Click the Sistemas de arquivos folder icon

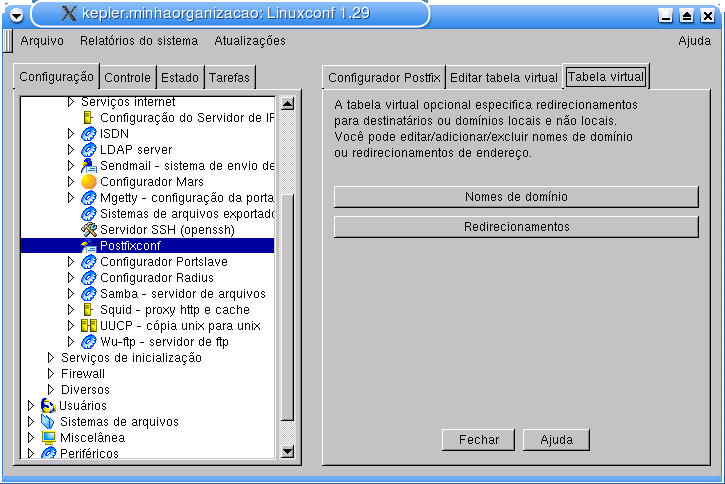click(48, 422)
